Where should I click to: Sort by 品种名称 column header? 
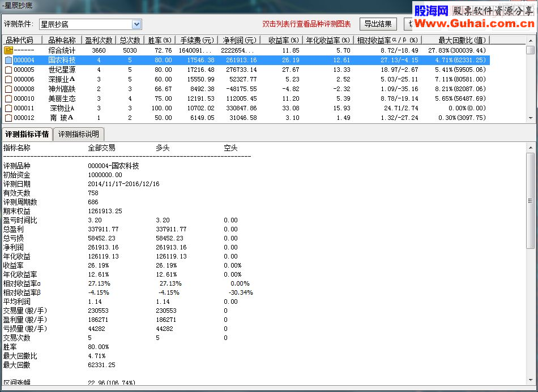pos(62,40)
